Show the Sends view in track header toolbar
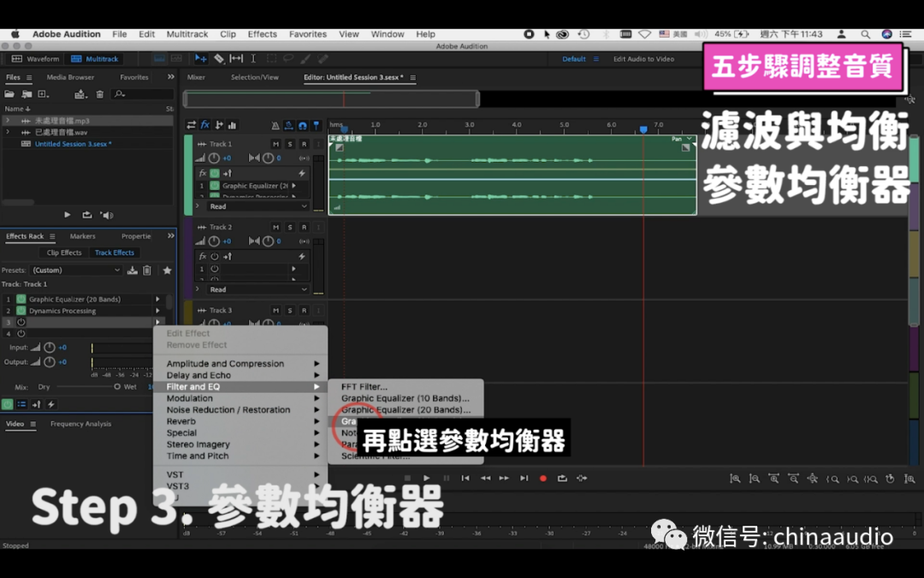 pyautogui.click(x=219, y=125)
